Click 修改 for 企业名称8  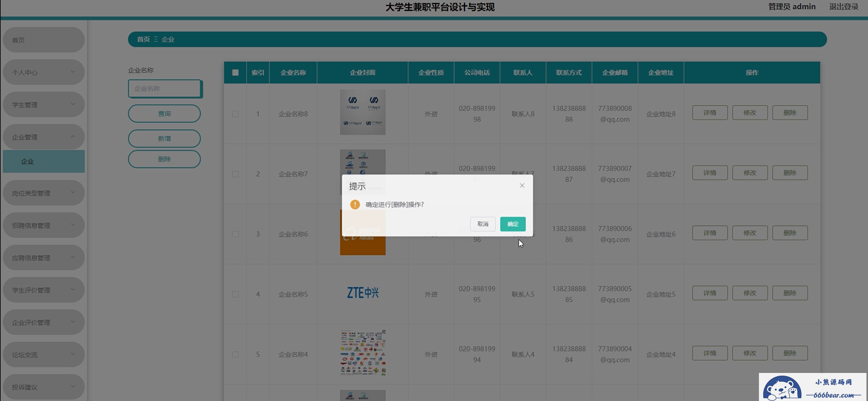coord(750,113)
